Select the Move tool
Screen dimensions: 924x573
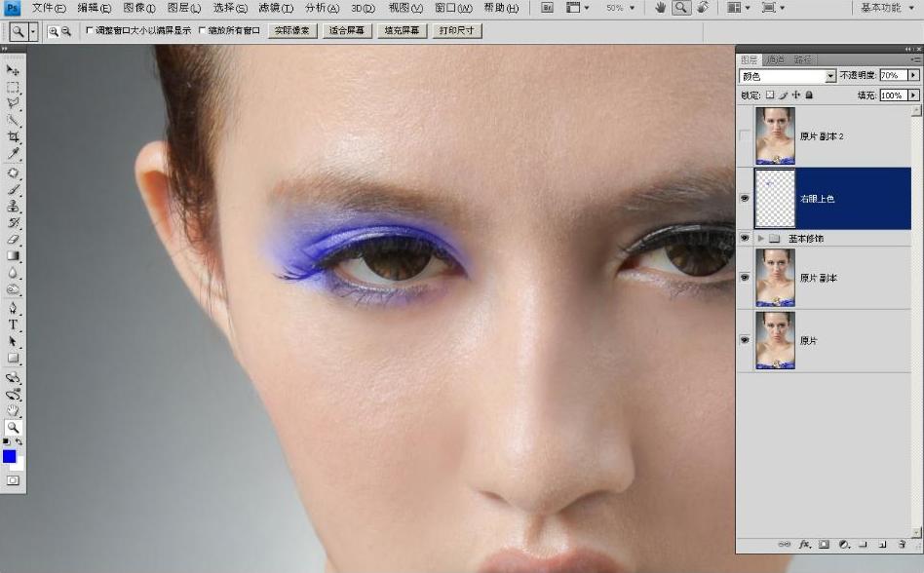[13, 70]
